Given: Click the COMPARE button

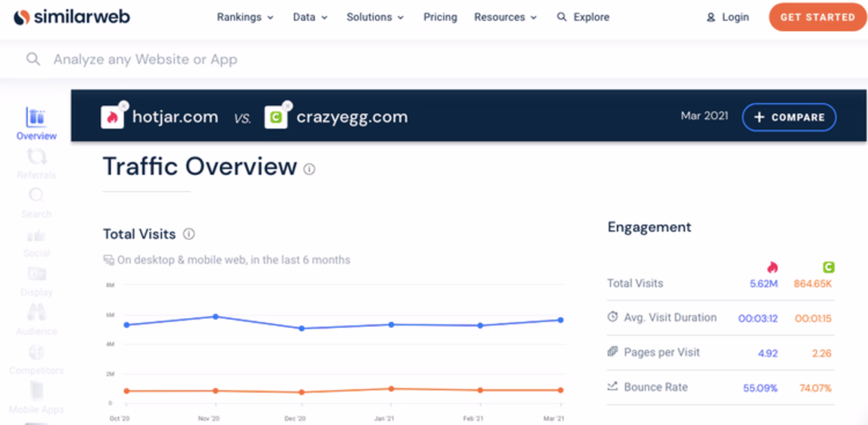Looking at the screenshot, I should pos(789,117).
